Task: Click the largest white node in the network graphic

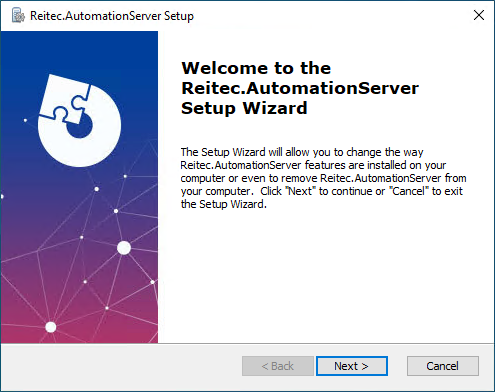Action: (124, 248)
